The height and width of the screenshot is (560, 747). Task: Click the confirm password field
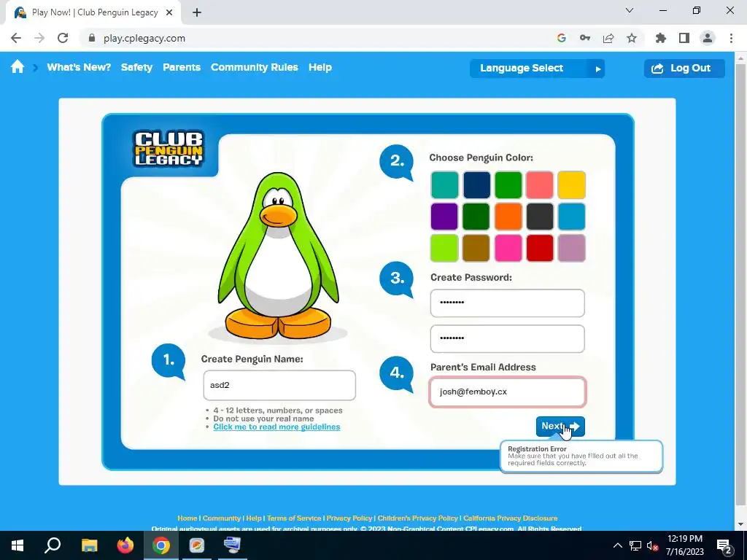(x=508, y=338)
